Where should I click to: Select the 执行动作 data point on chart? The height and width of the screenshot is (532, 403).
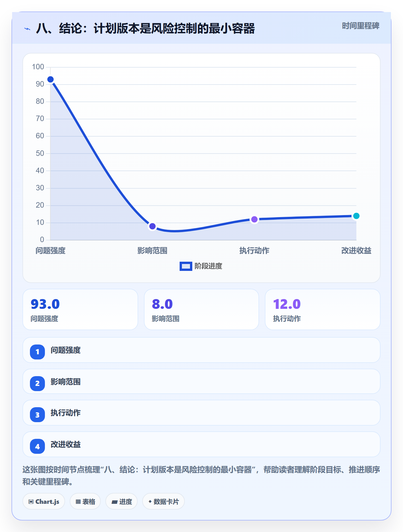[254, 219]
